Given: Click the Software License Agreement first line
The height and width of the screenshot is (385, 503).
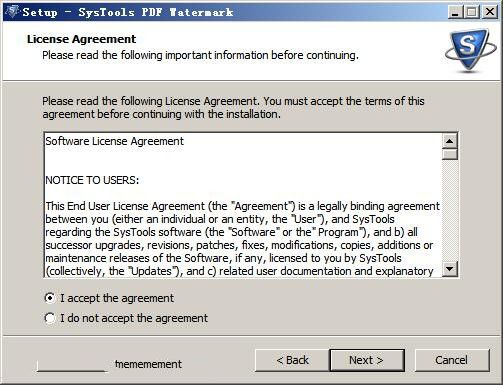Looking at the screenshot, I should pos(114,141).
